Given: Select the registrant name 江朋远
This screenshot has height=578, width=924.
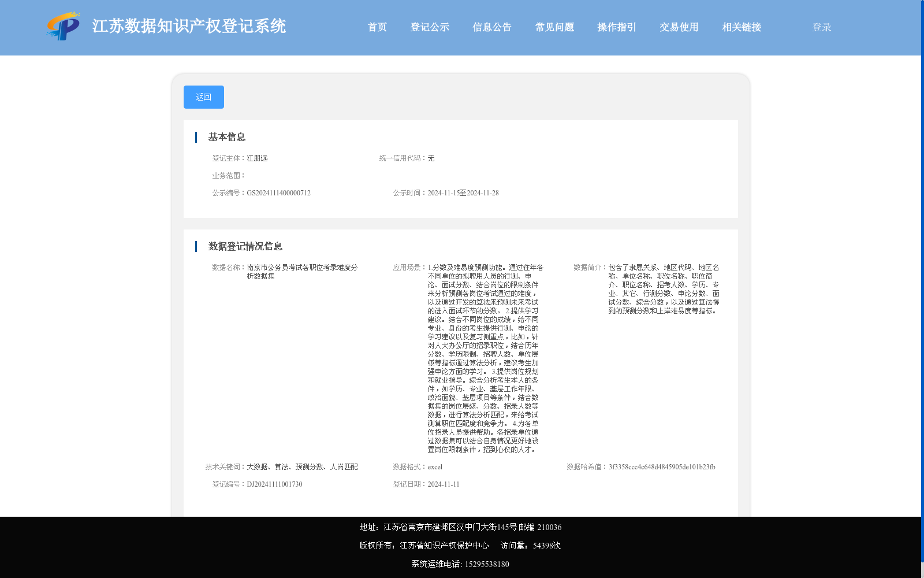Looking at the screenshot, I should tap(257, 158).
